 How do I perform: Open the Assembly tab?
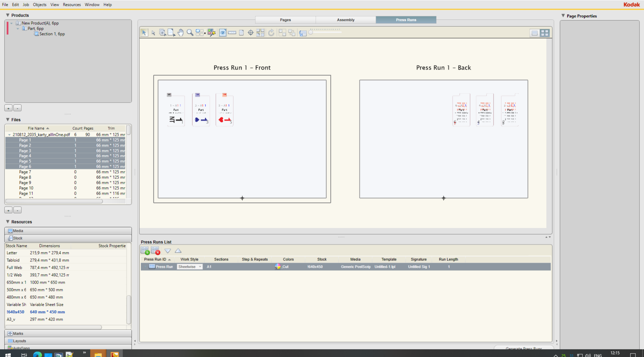click(x=346, y=20)
